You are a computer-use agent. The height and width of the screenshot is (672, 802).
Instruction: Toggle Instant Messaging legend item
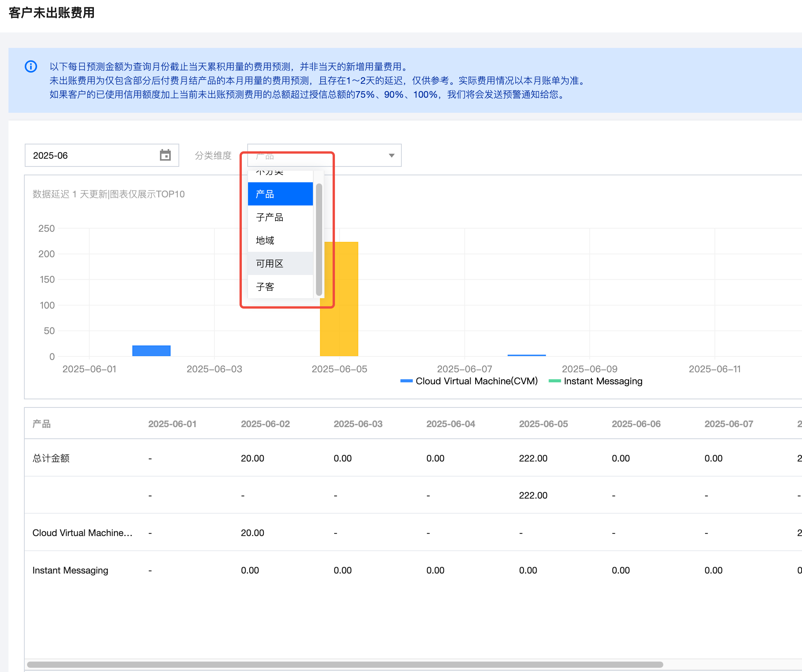596,381
